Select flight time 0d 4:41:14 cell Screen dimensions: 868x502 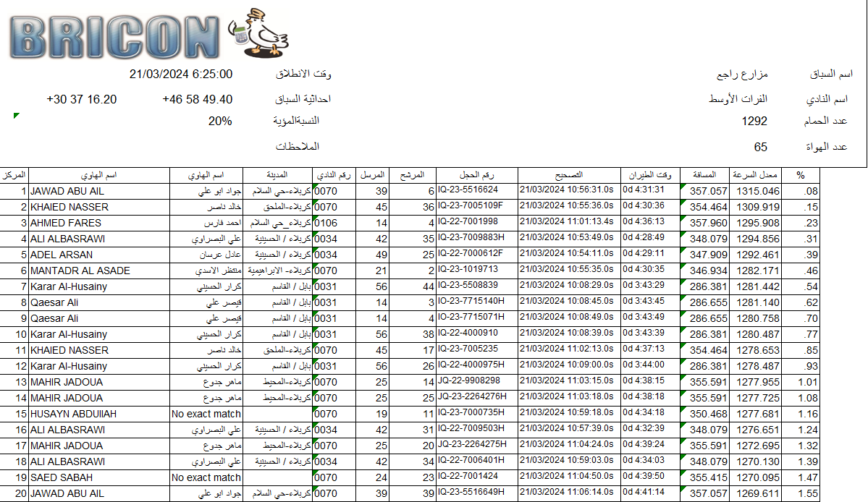point(649,493)
